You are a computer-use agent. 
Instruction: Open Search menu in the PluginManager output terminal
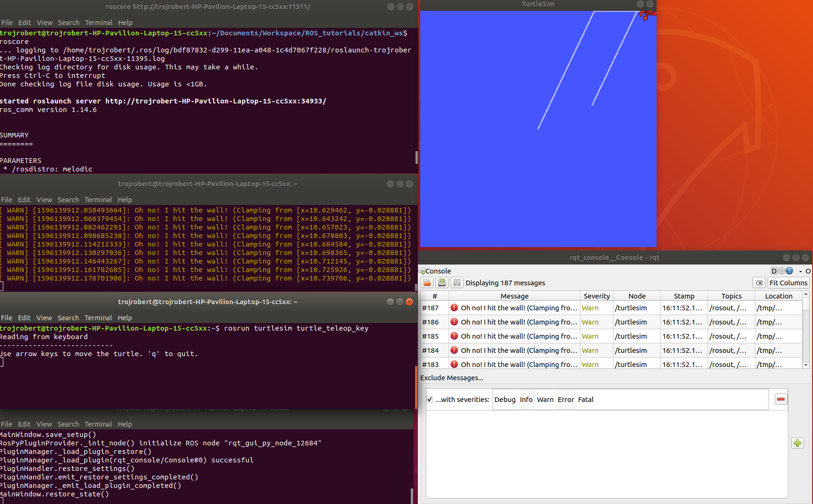68,424
